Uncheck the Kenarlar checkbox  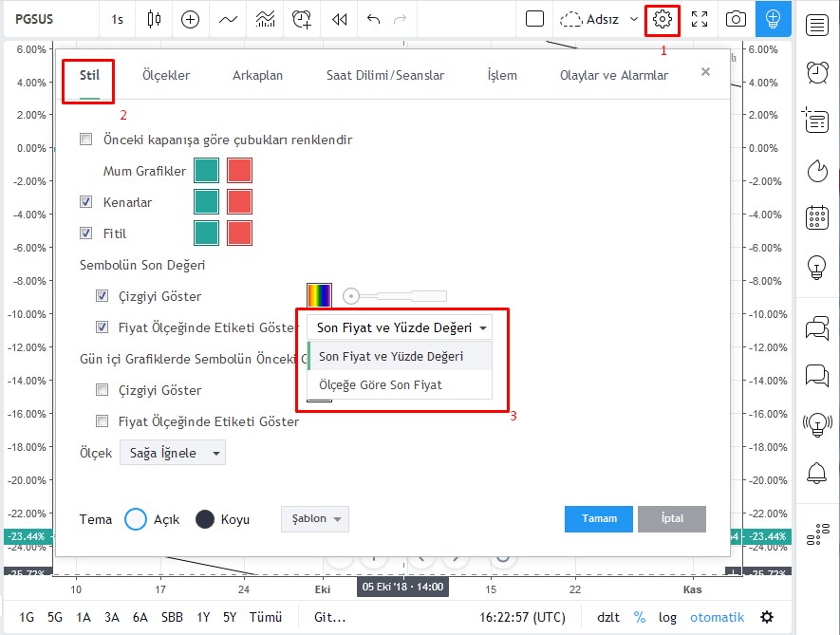85,202
